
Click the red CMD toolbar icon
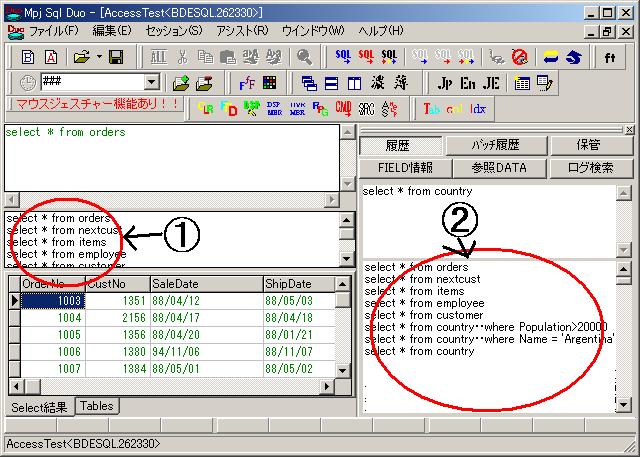(x=344, y=109)
